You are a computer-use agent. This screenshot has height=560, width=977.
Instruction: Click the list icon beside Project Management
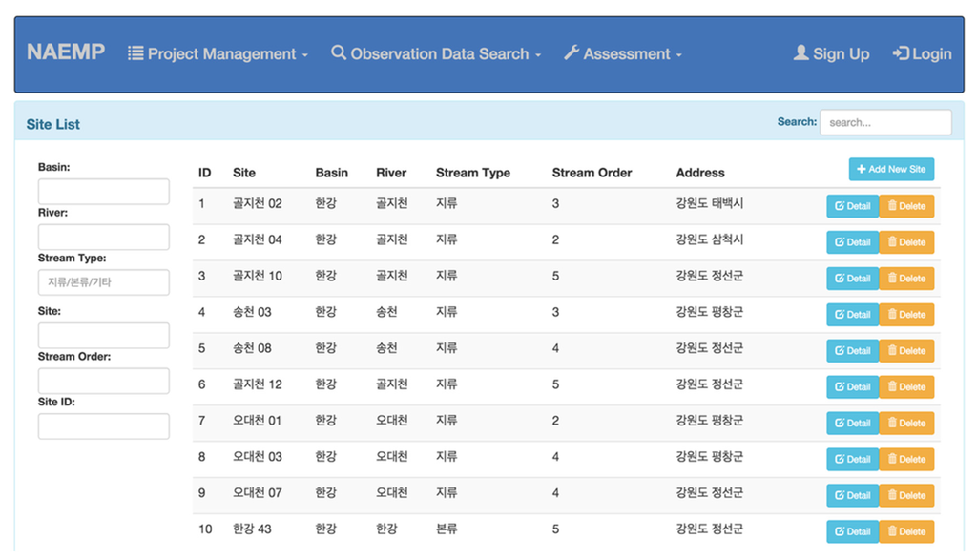point(136,53)
